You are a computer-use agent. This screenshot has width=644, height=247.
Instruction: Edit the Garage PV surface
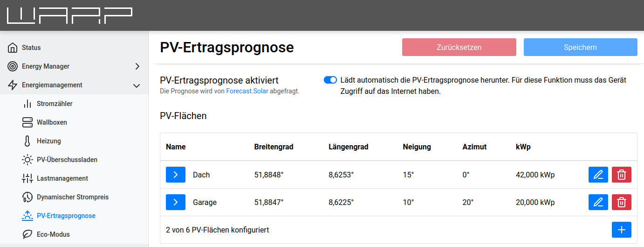click(598, 202)
